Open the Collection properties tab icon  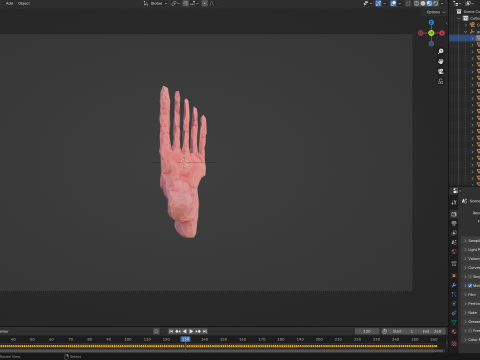point(454,264)
